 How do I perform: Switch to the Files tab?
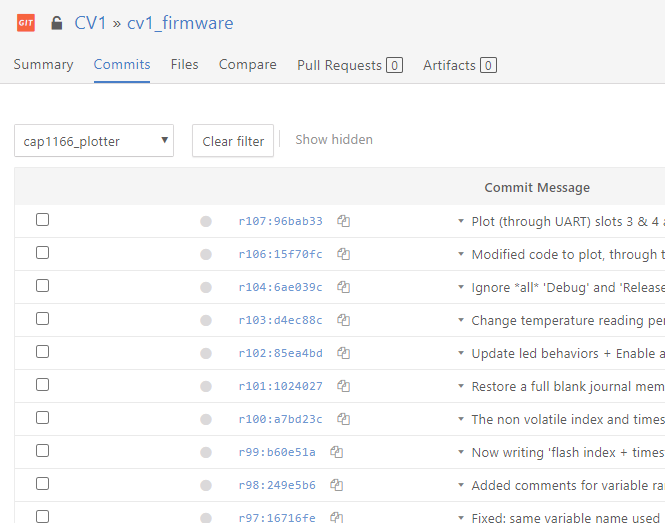[184, 64]
